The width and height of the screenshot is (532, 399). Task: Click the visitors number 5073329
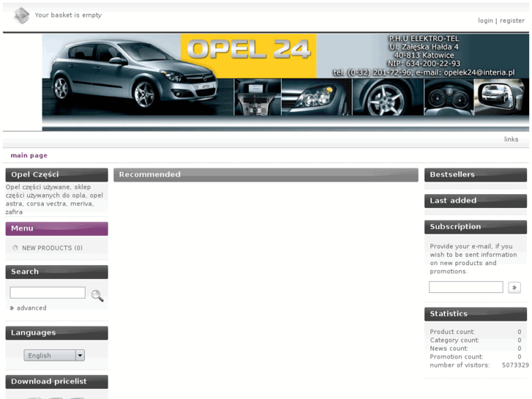point(515,365)
